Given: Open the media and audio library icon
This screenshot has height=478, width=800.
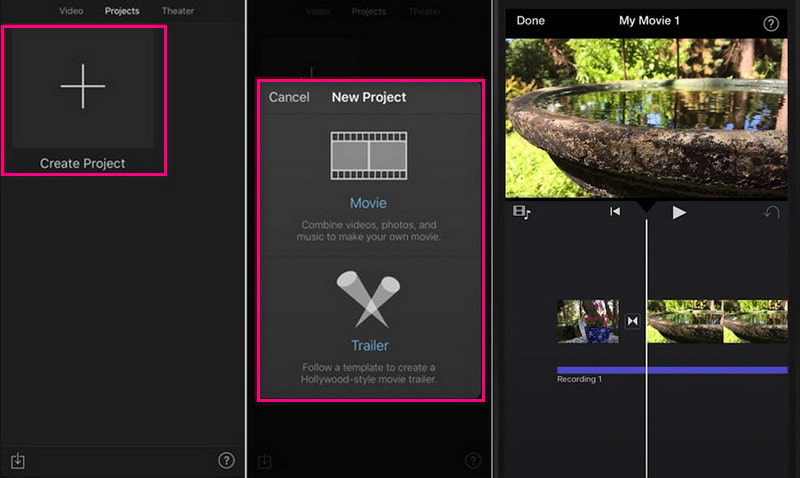Looking at the screenshot, I should pyautogui.click(x=521, y=212).
